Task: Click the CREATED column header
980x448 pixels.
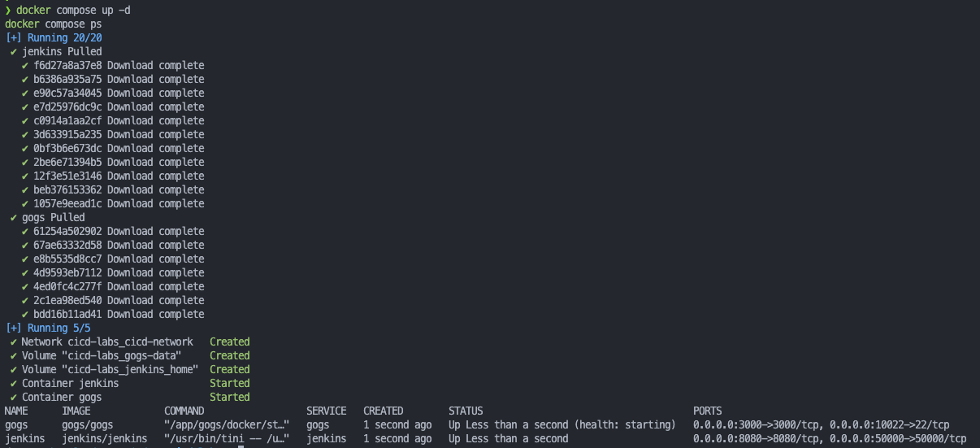Action: pos(384,411)
